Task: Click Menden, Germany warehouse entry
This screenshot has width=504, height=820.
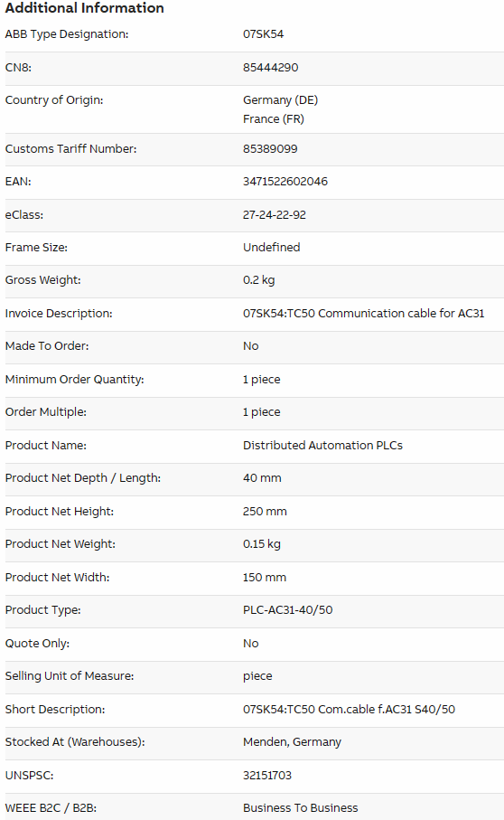Action: pyautogui.click(x=292, y=742)
